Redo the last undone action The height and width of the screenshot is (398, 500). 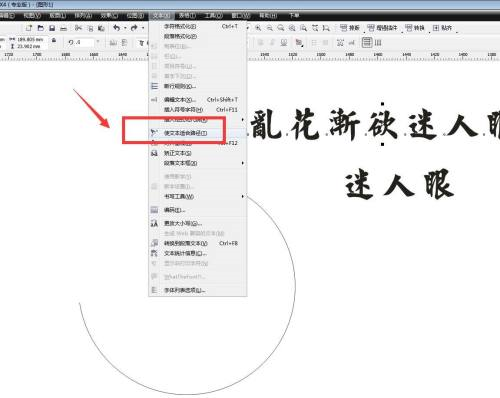pos(134,28)
